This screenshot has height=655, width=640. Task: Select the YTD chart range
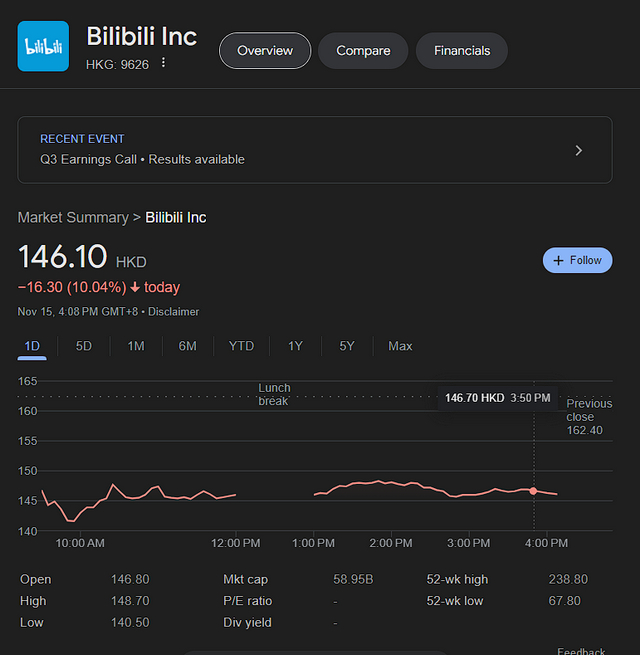pyautogui.click(x=241, y=346)
